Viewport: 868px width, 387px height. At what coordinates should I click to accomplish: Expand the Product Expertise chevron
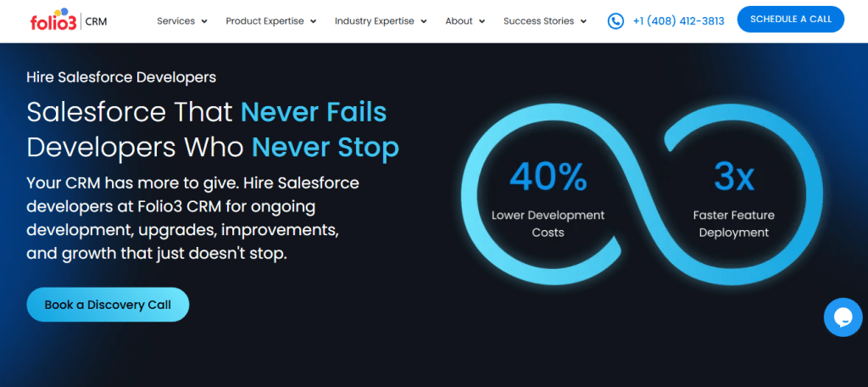[313, 21]
